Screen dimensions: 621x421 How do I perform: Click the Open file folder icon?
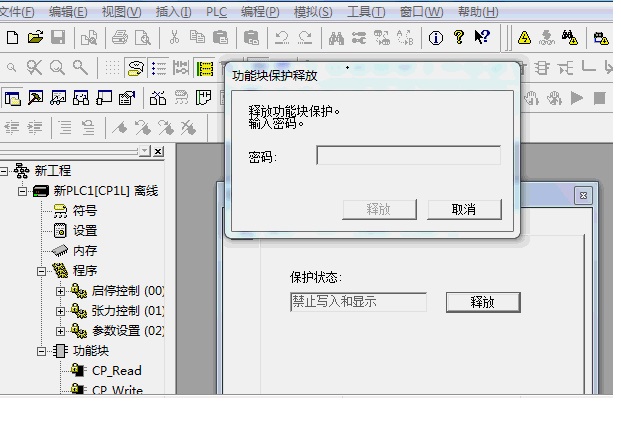(x=35, y=38)
